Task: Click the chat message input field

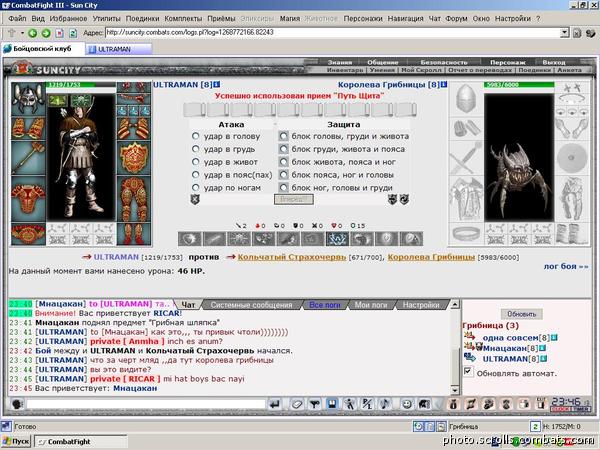Action: [x=146, y=404]
